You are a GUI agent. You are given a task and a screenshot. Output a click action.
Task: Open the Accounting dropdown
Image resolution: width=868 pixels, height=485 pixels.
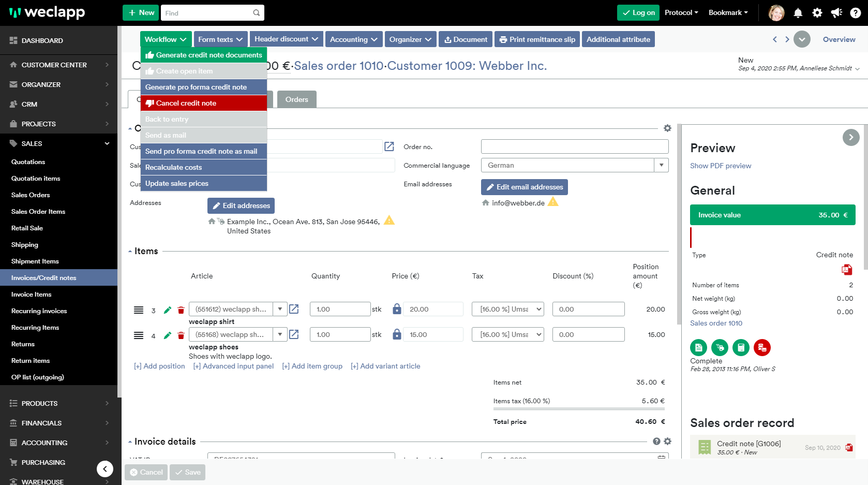pyautogui.click(x=354, y=39)
